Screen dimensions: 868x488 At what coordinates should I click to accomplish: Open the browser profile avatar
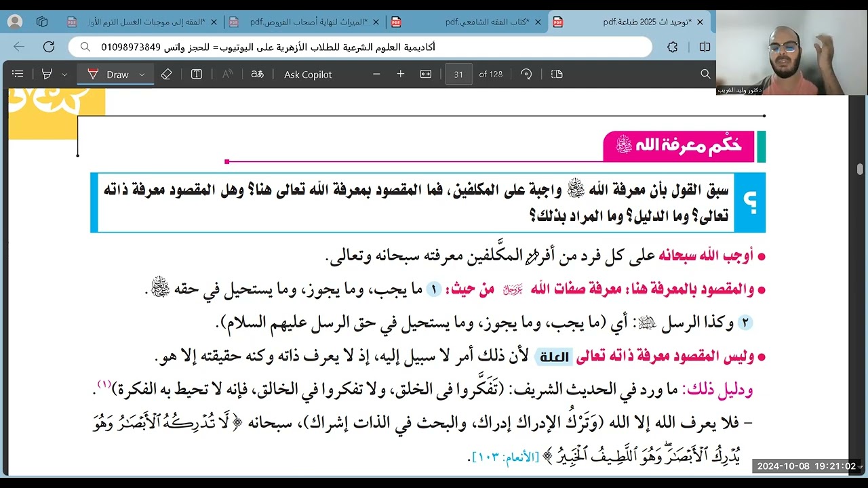pos(15,22)
